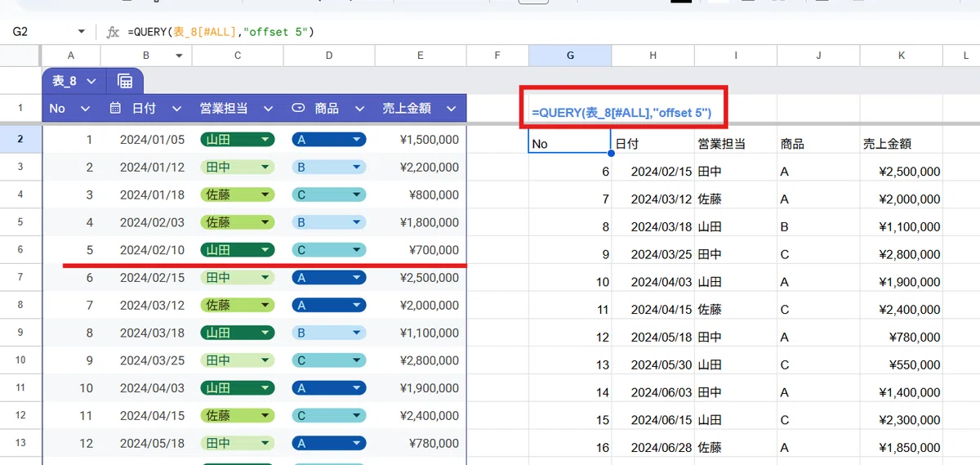This screenshot has width=980, height=465.
Task: Select column E header
Action: click(x=421, y=56)
